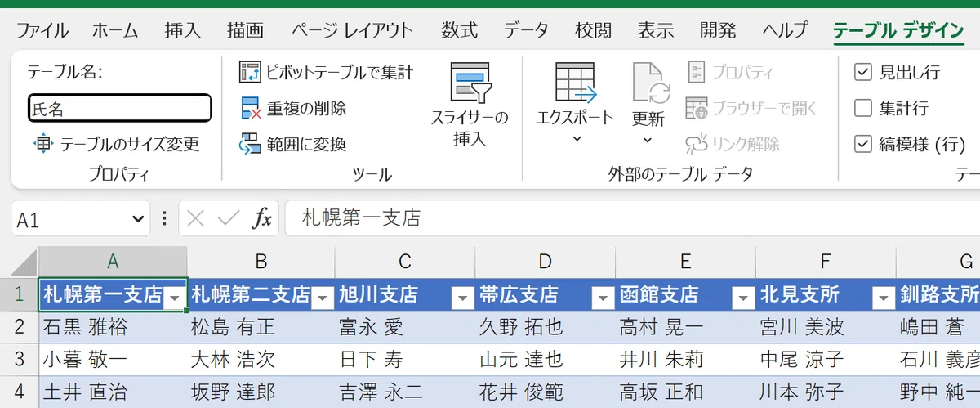The height and width of the screenshot is (408, 980).
Task: Select the テーブル デザイン tab
Action: 898,31
